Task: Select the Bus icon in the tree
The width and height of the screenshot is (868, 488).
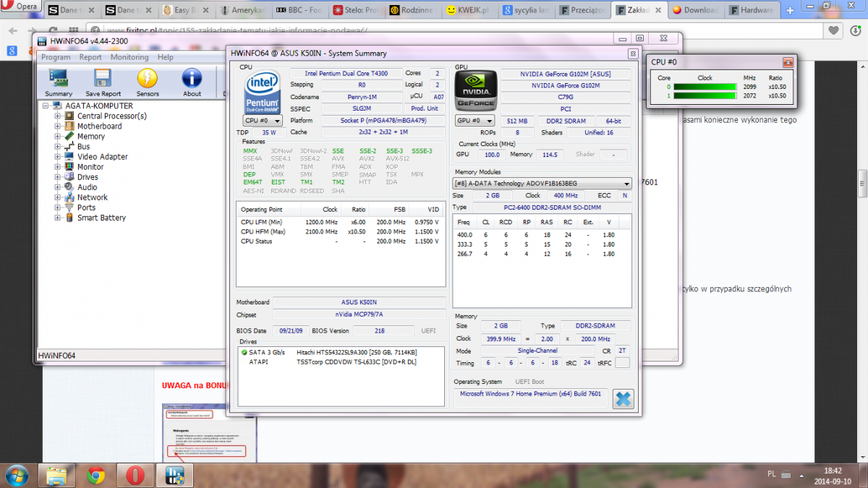Action: (x=69, y=146)
